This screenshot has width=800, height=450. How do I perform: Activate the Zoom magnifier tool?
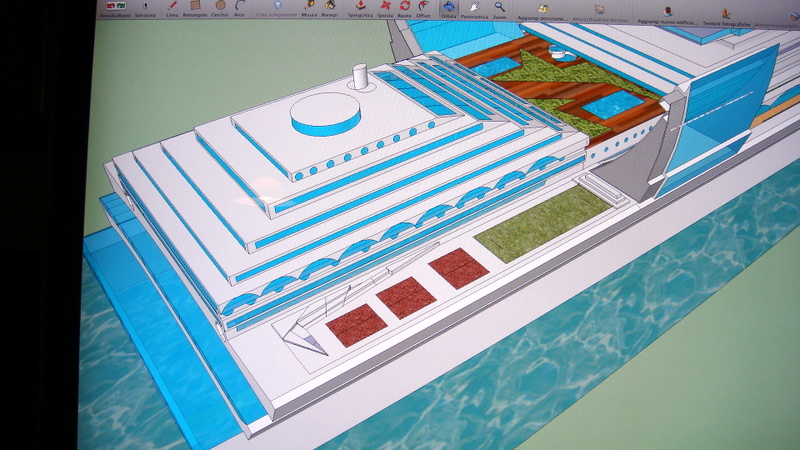point(499,7)
